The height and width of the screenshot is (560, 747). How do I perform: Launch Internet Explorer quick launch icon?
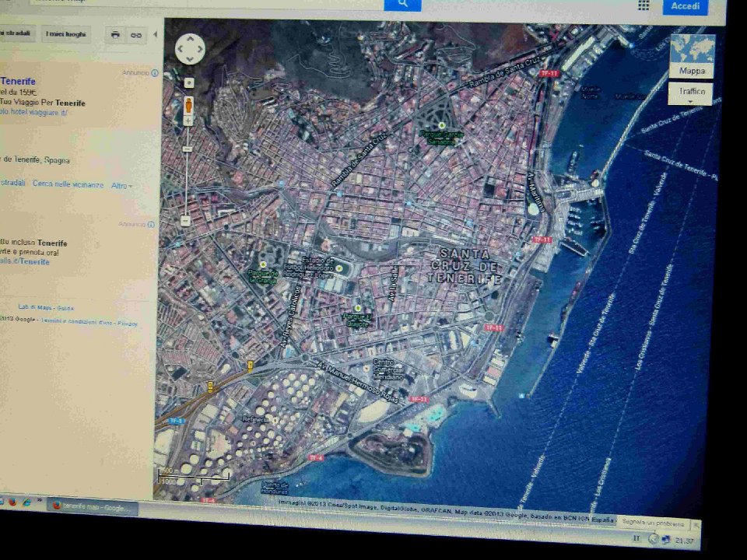coord(26,502)
